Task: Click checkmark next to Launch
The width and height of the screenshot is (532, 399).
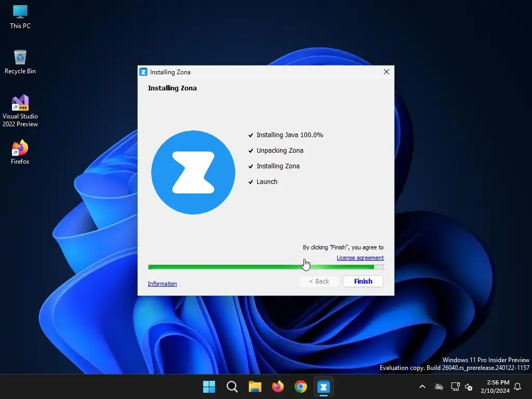Action: pos(251,182)
